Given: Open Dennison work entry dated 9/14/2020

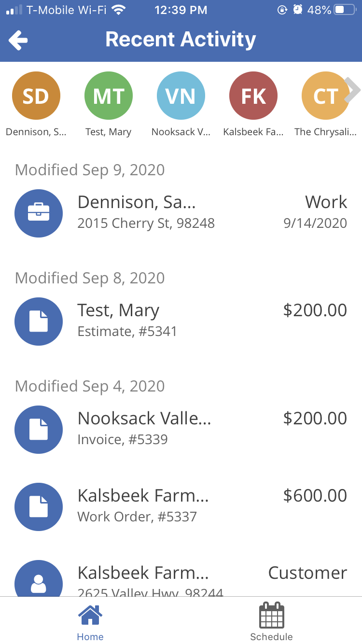Looking at the screenshot, I should pyautogui.click(x=212, y=212).
